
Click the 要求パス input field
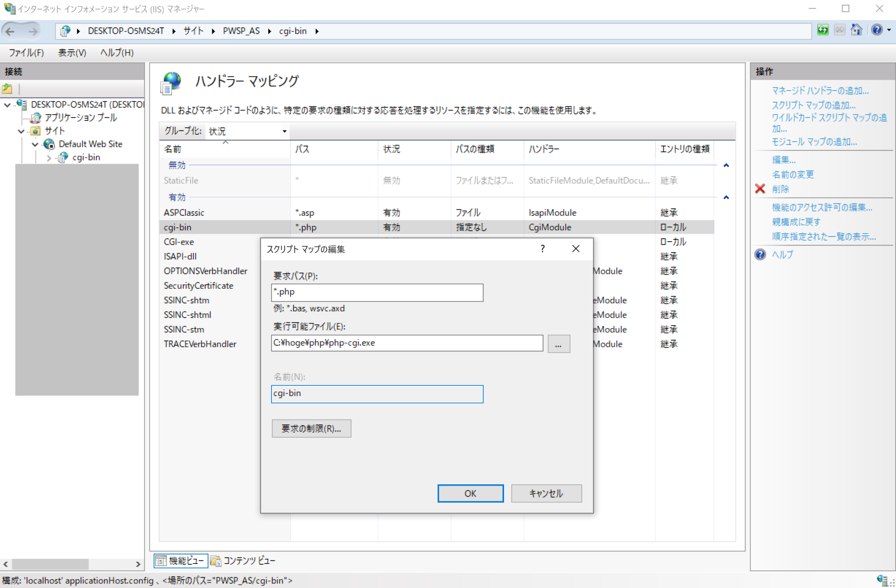tap(377, 292)
